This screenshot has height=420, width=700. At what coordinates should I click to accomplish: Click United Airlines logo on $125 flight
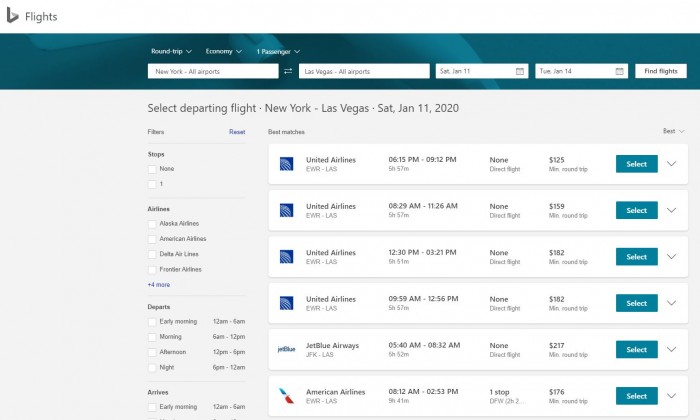tap(286, 164)
